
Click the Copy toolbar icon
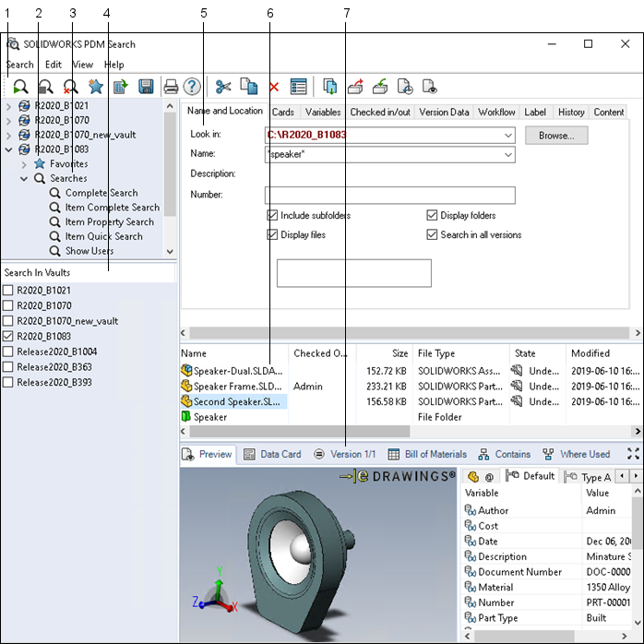tap(248, 87)
